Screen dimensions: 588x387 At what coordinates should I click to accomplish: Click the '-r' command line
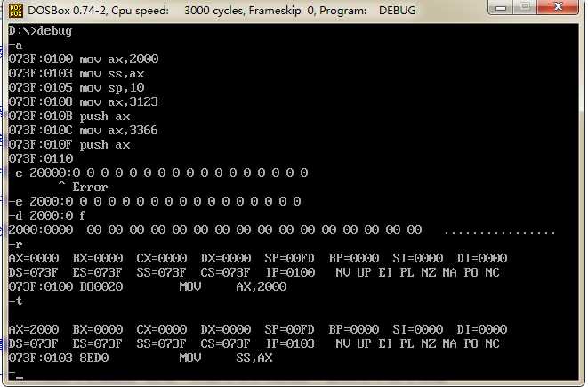point(15,245)
